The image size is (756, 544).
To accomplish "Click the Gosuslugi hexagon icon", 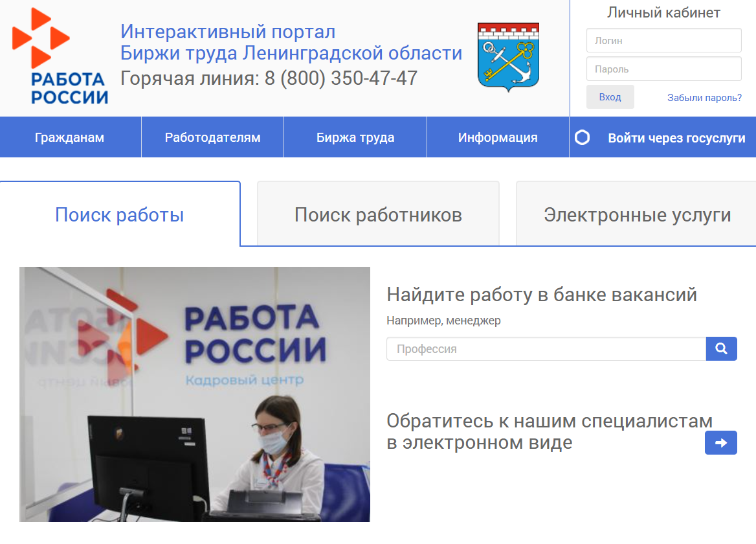I will pos(583,137).
